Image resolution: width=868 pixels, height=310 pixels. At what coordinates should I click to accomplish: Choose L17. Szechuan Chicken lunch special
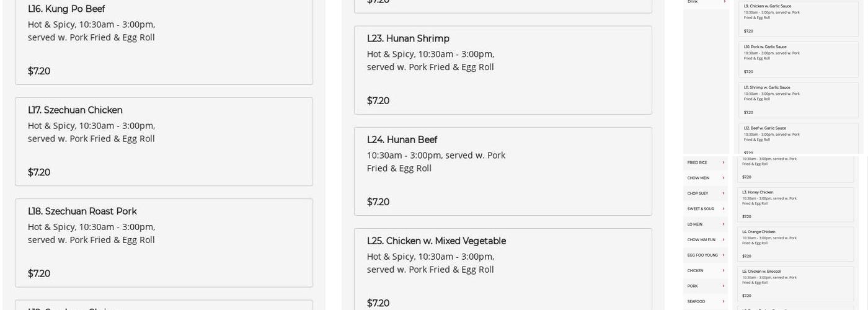coord(164,141)
